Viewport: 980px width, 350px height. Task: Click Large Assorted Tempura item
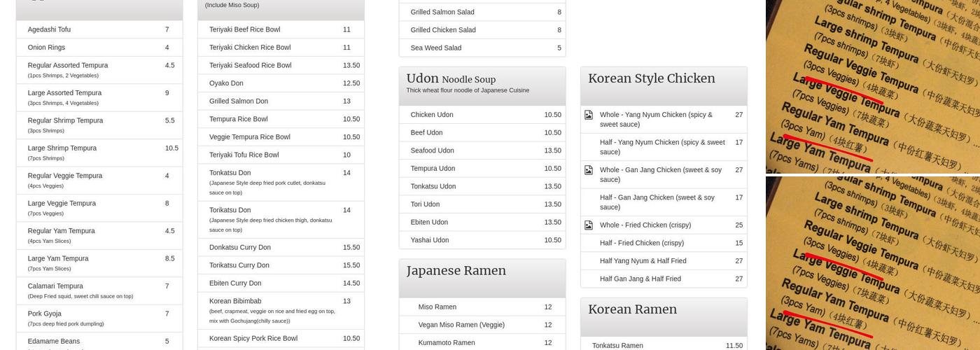99,97
